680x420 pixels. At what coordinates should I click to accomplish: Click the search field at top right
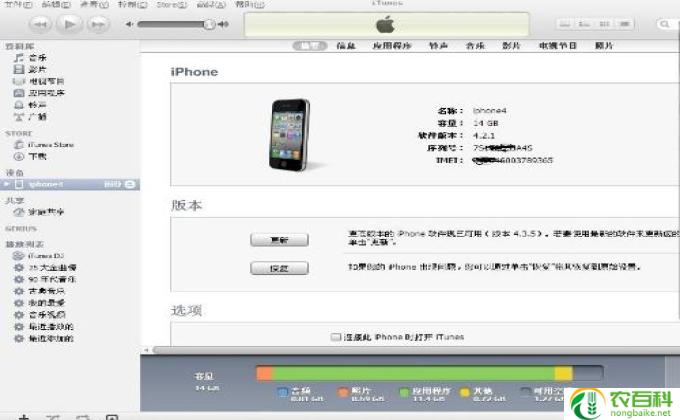tap(668, 24)
